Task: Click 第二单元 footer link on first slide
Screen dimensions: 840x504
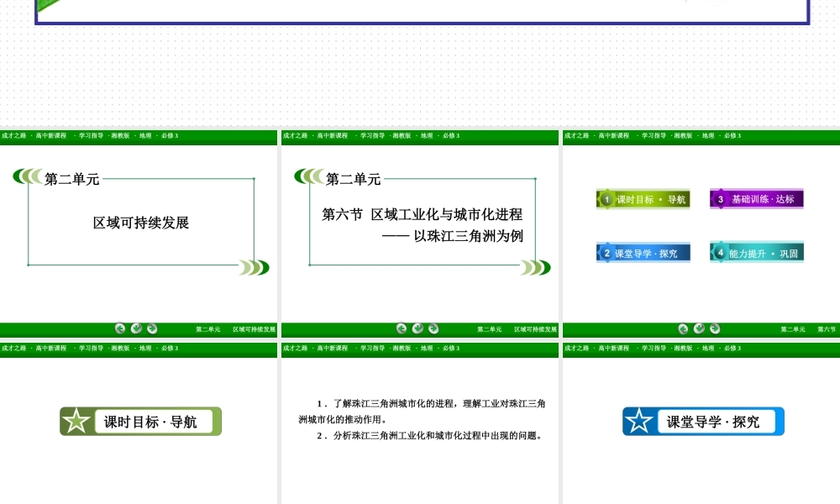Action: pyautogui.click(x=207, y=329)
